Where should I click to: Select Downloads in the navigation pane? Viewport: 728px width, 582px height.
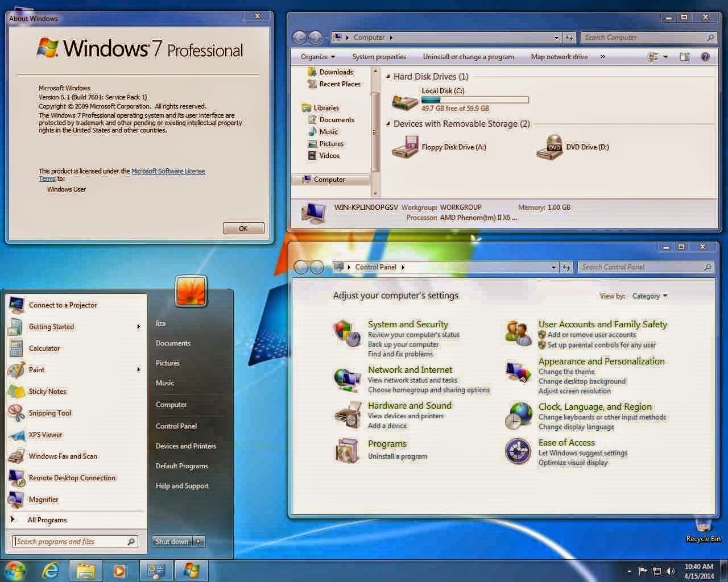click(336, 72)
